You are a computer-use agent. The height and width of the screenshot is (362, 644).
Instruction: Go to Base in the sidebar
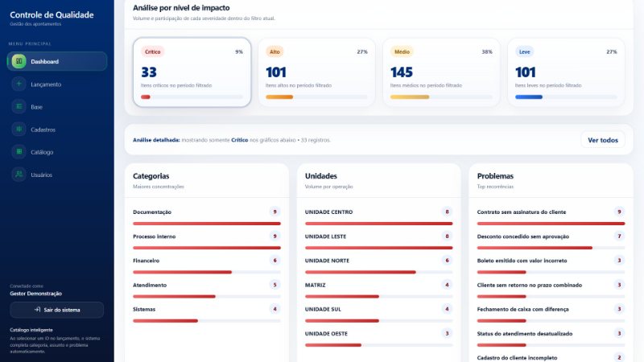click(x=57, y=107)
